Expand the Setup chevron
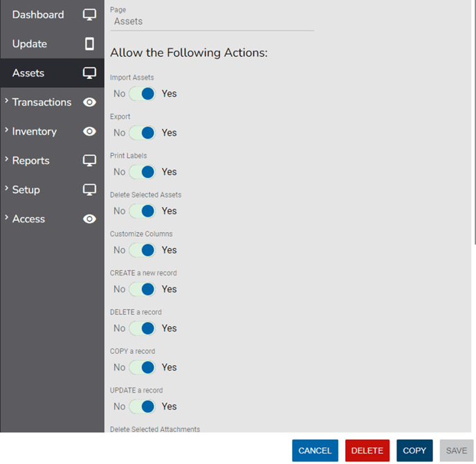 tap(6, 188)
